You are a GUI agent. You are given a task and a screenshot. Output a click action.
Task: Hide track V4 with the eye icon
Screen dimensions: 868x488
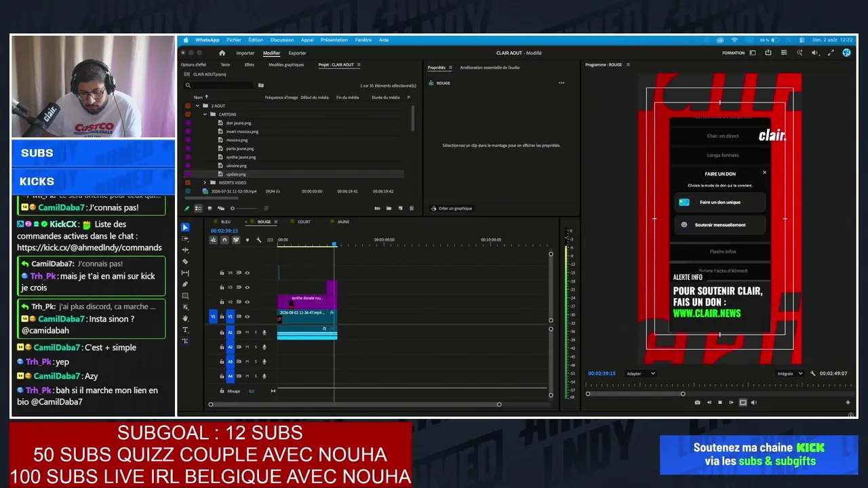[x=247, y=272]
